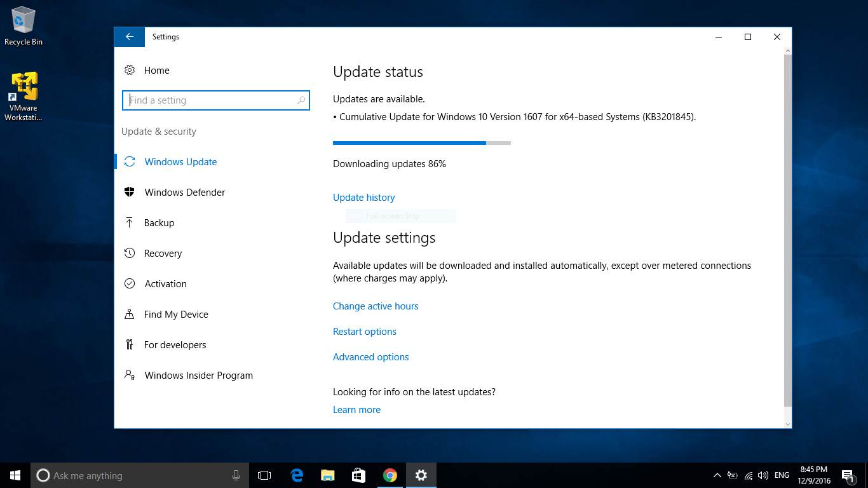
Task: Open the Restart options link
Action: pyautogui.click(x=365, y=332)
